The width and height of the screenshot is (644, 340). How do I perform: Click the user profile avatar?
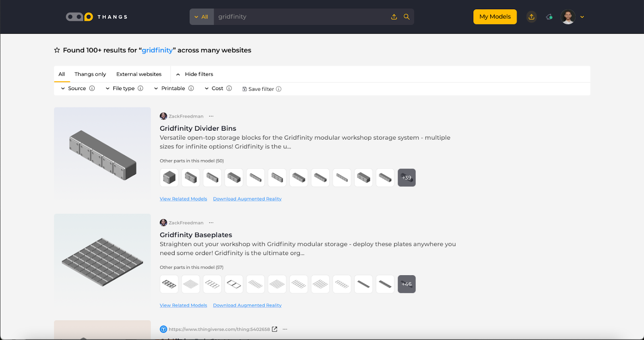coord(568,17)
